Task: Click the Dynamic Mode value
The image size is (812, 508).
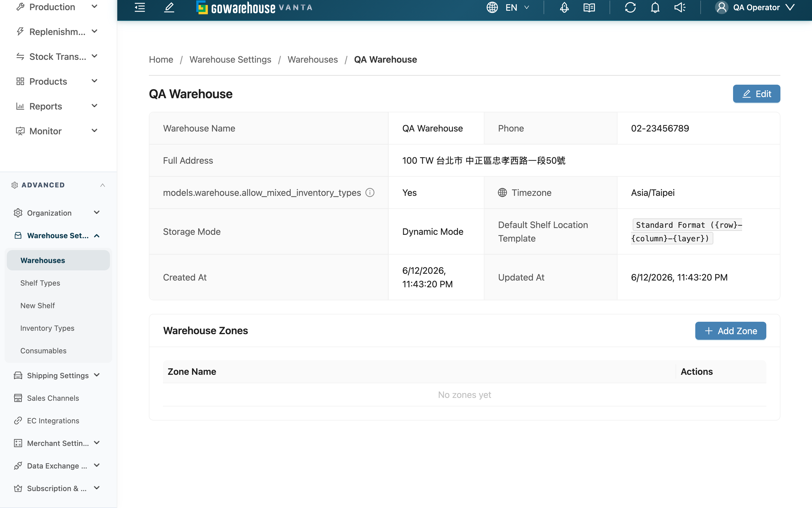Action: (433, 231)
